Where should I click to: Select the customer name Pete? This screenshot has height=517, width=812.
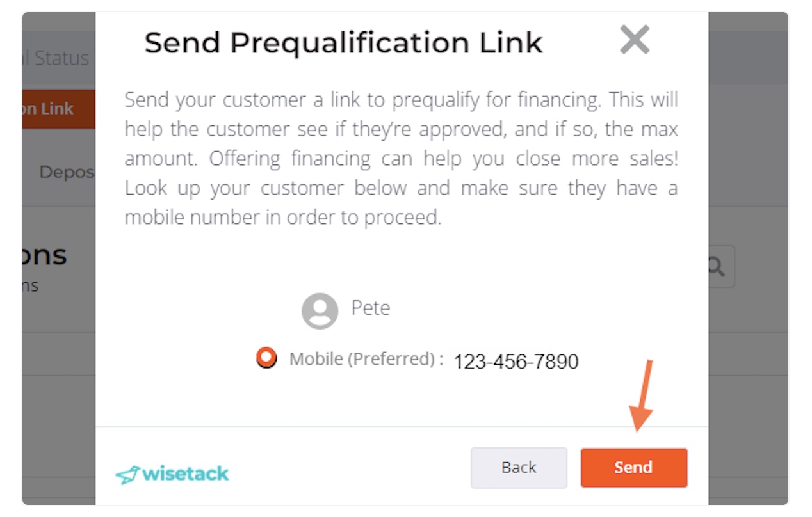pos(371,308)
